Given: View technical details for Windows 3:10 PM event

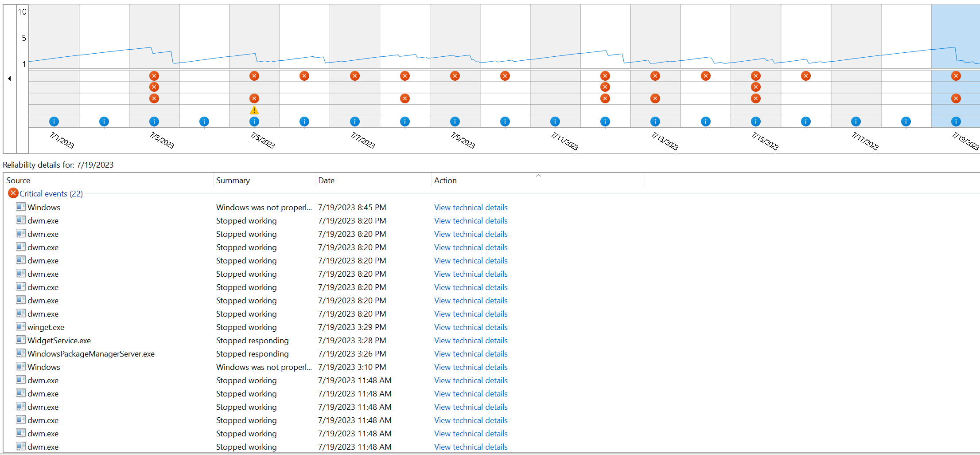Looking at the screenshot, I should tap(471, 367).
